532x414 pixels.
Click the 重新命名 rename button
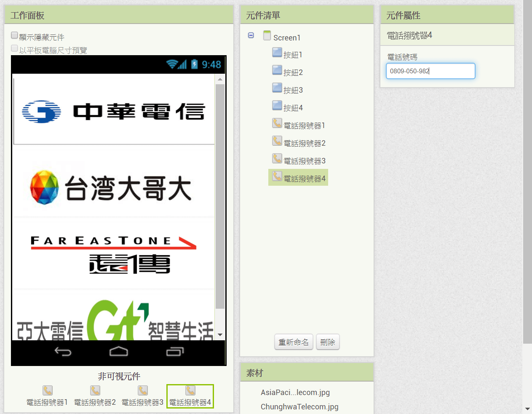tap(294, 342)
